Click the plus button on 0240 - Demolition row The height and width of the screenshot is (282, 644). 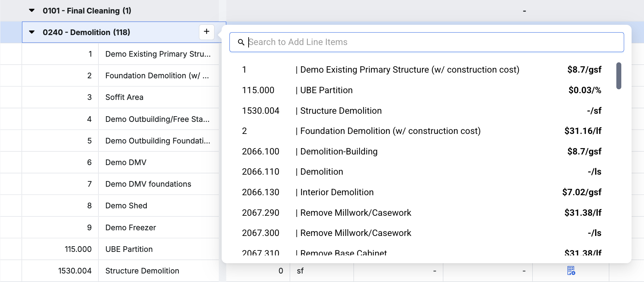tap(207, 32)
